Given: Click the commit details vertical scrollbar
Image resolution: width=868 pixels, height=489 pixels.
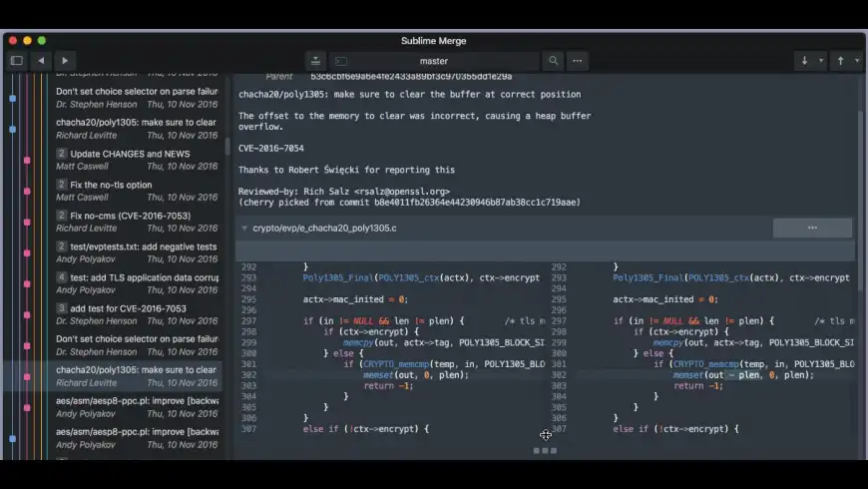Looking at the screenshot, I should [x=860, y=200].
